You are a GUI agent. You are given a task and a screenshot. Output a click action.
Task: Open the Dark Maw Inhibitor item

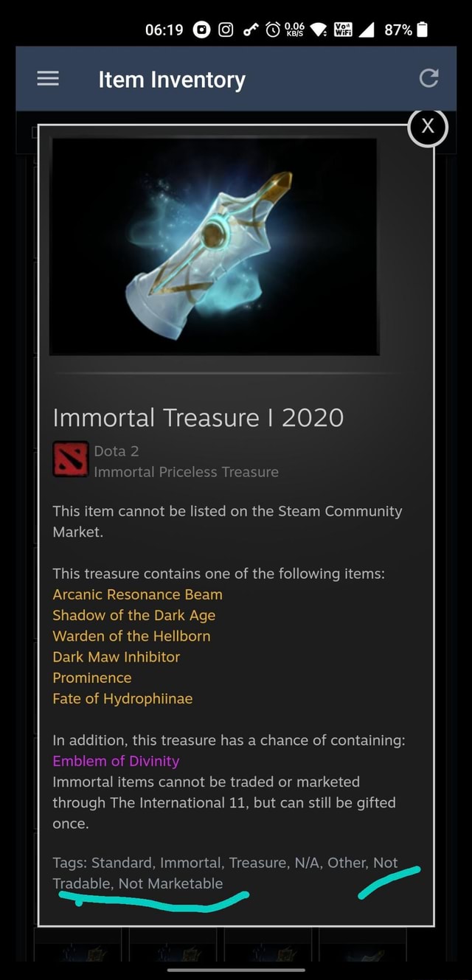coord(116,657)
